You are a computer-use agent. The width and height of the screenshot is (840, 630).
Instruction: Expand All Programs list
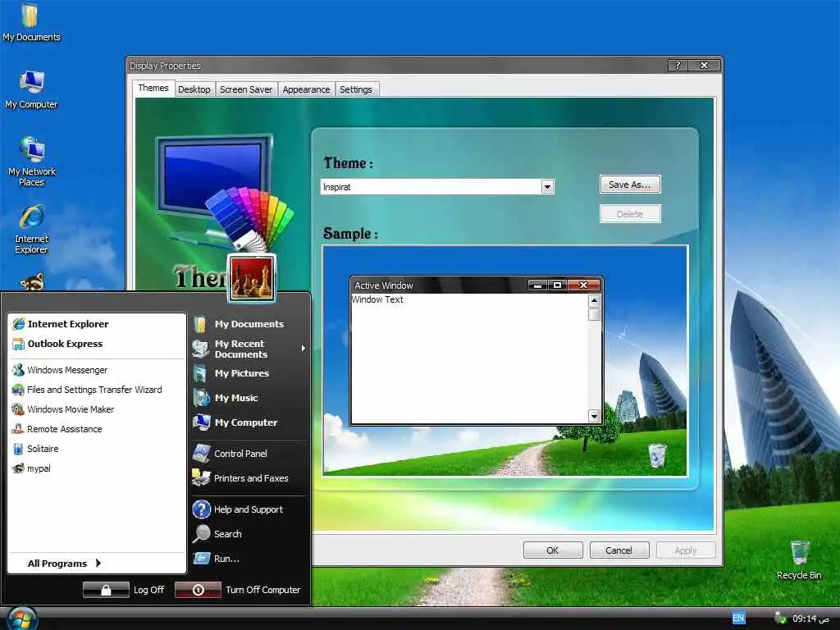[x=64, y=563]
